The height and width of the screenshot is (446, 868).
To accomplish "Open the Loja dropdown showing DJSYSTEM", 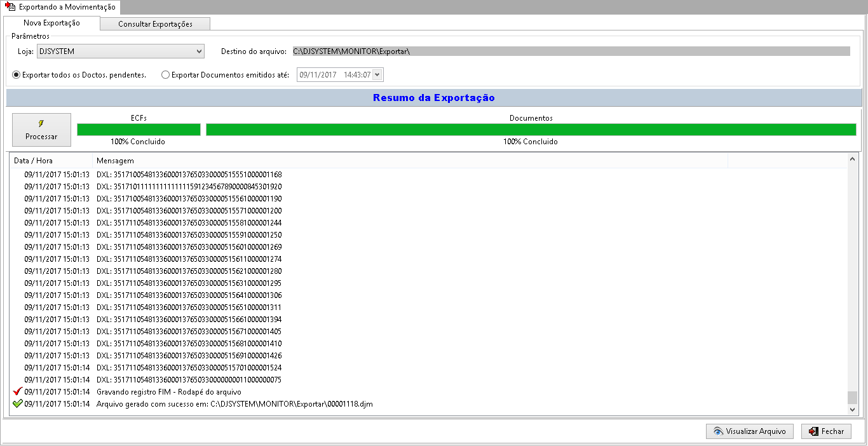I will tap(121, 51).
